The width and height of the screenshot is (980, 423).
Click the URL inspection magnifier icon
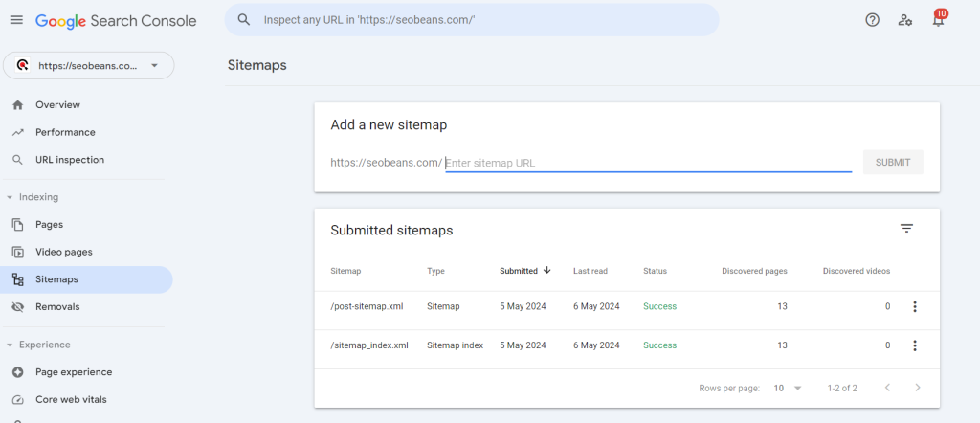pyautogui.click(x=18, y=160)
